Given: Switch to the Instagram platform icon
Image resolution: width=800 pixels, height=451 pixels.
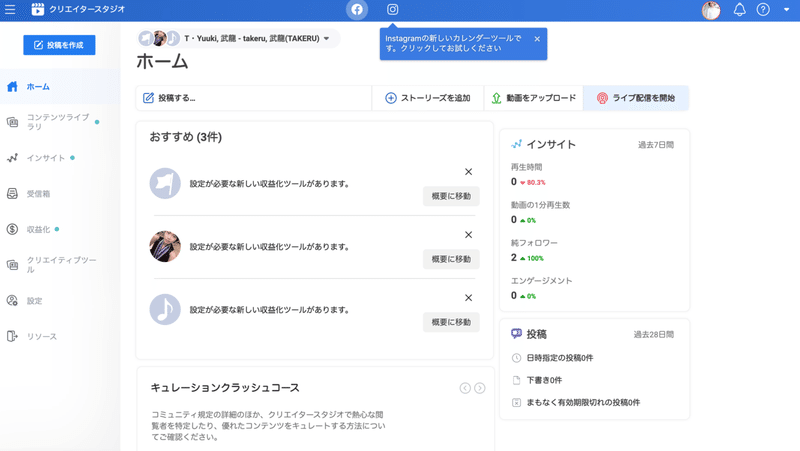Looking at the screenshot, I should (392, 9).
